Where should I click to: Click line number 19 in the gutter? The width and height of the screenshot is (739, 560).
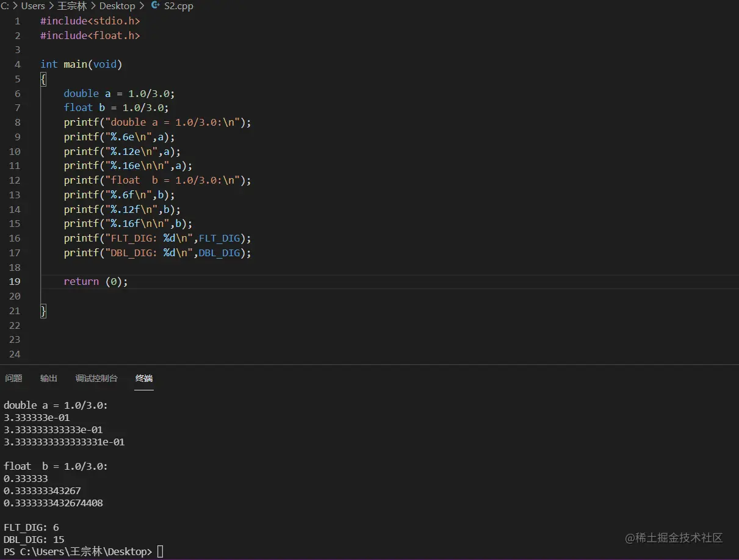[x=15, y=281]
